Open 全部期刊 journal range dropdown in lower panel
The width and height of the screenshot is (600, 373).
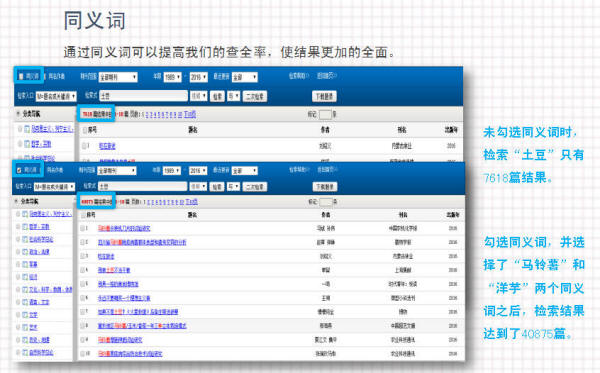[x=117, y=171]
